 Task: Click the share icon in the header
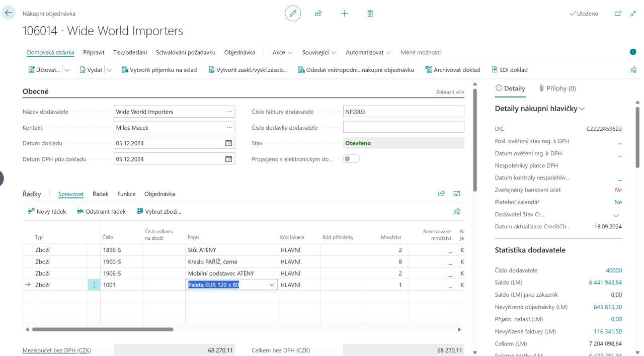pyautogui.click(x=318, y=14)
